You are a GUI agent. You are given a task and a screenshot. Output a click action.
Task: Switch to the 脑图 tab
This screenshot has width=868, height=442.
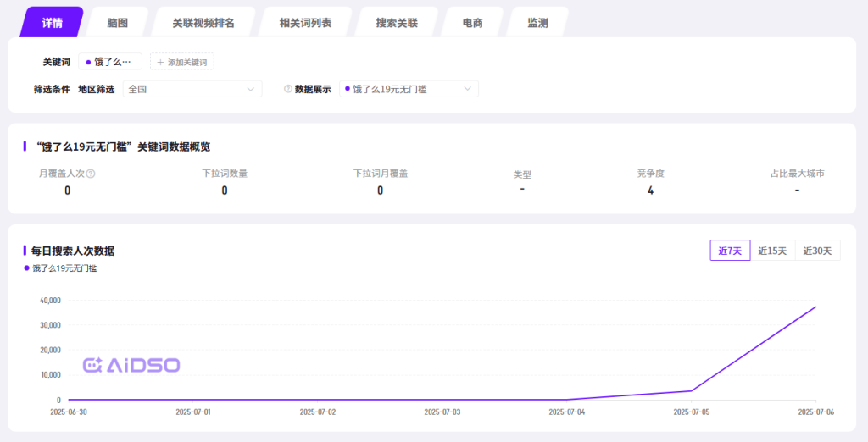point(117,23)
